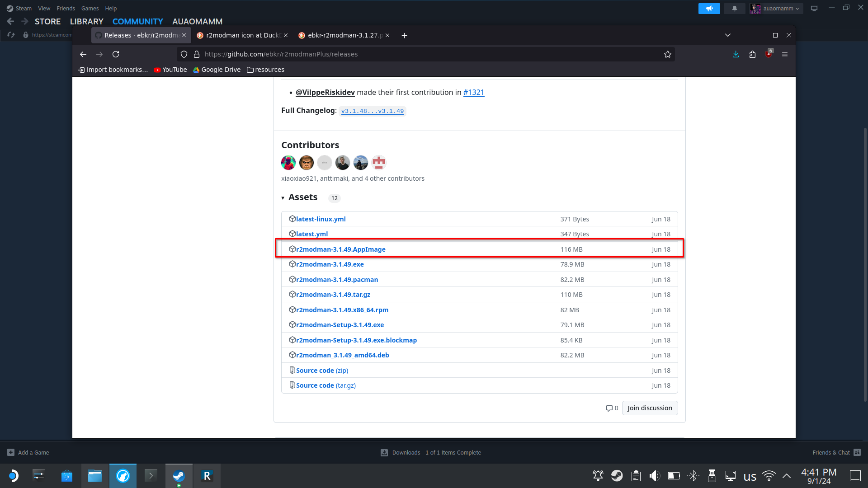
Task: Open YouTube bookmark
Action: [x=170, y=70]
